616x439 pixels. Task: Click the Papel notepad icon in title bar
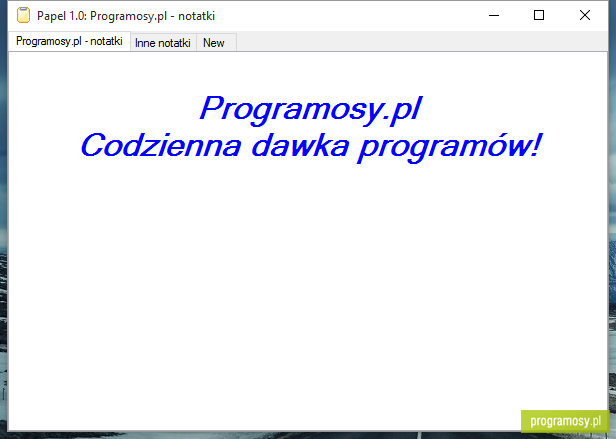(x=23, y=15)
